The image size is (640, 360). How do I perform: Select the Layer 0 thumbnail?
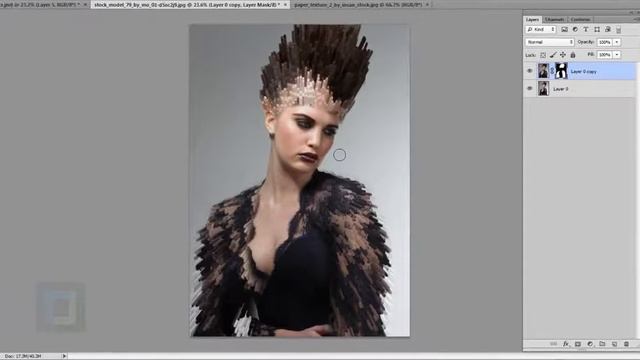coord(543,89)
